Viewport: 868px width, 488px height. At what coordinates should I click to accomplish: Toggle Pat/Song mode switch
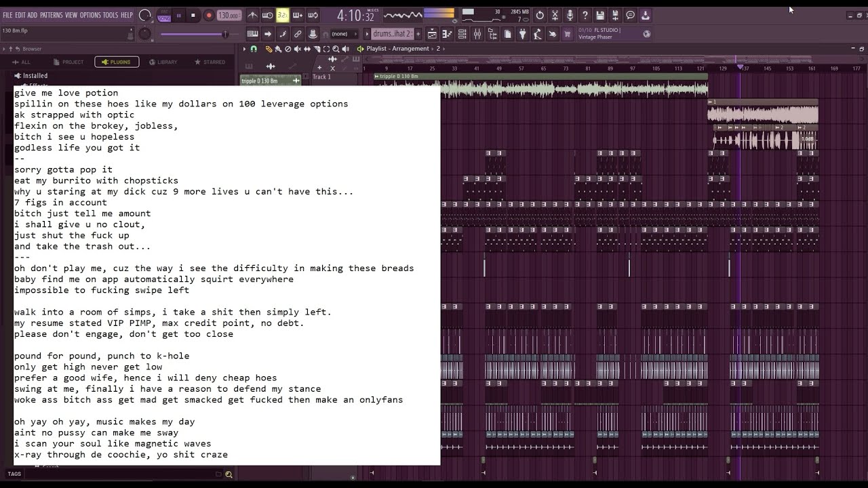tap(163, 16)
